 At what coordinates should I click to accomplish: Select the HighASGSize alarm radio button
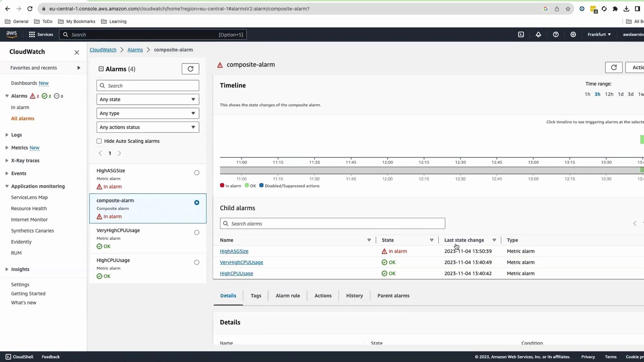(x=197, y=173)
